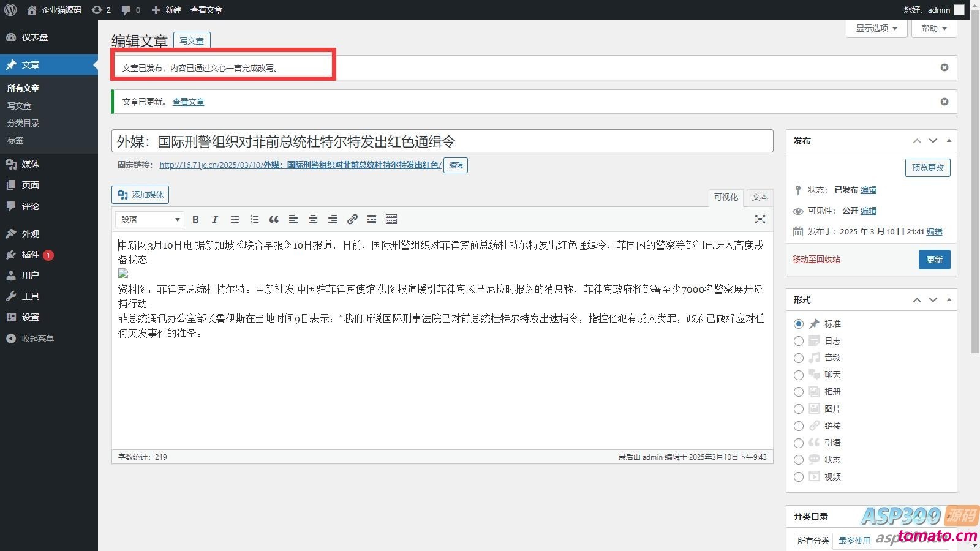Insert or edit a link
The image size is (980, 551).
pyautogui.click(x=352, y=219)
